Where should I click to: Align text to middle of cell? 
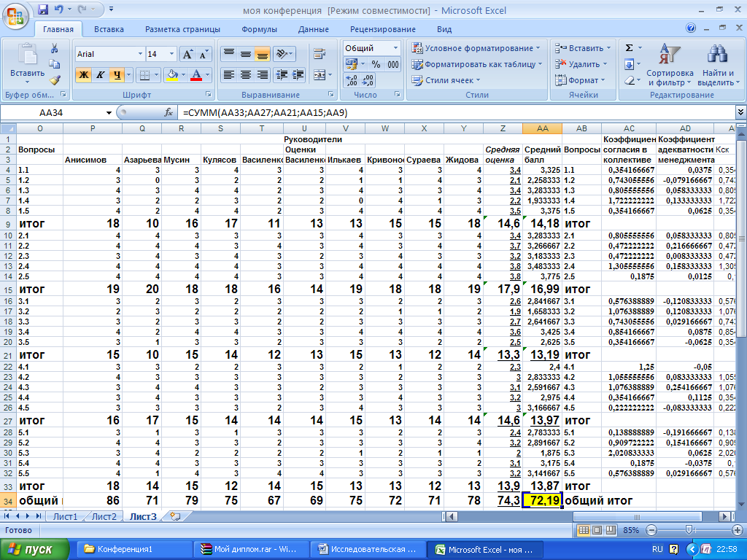pos(246,54)
